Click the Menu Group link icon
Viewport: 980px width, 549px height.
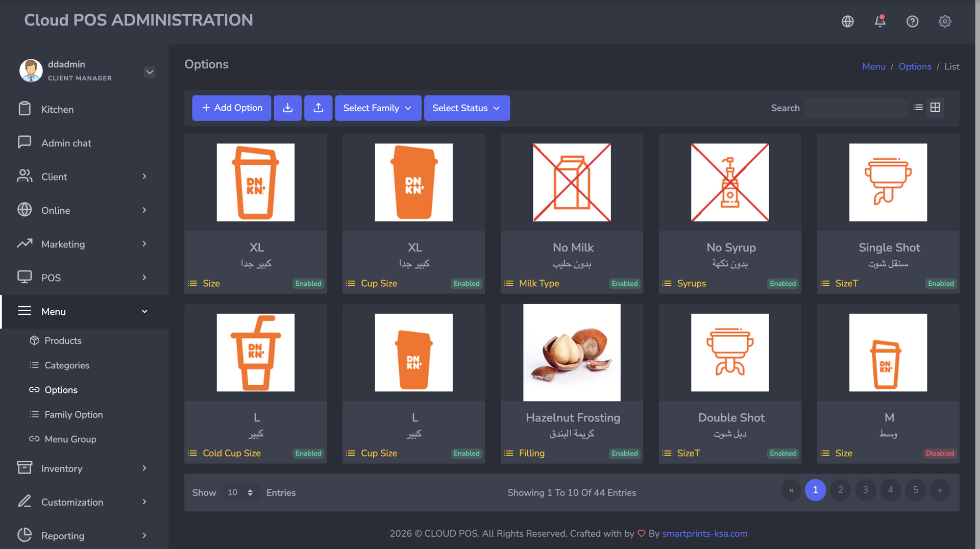coord(34,439)
